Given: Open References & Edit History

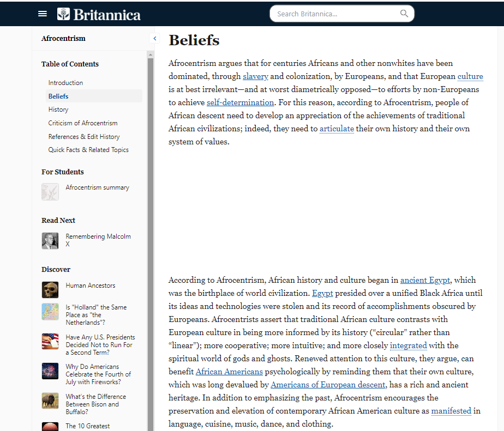Looking at the screenshot, I should 84,137.
